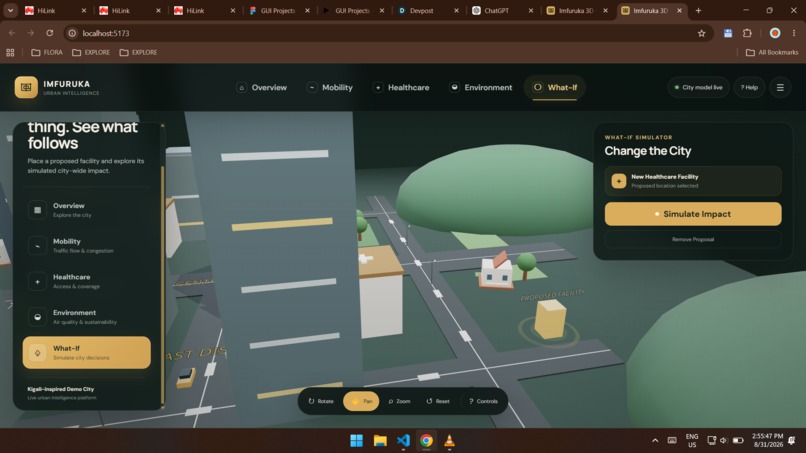Activate the Zoom view tool
This screenshot has width=806, height=453.
(x=399, y=401)
